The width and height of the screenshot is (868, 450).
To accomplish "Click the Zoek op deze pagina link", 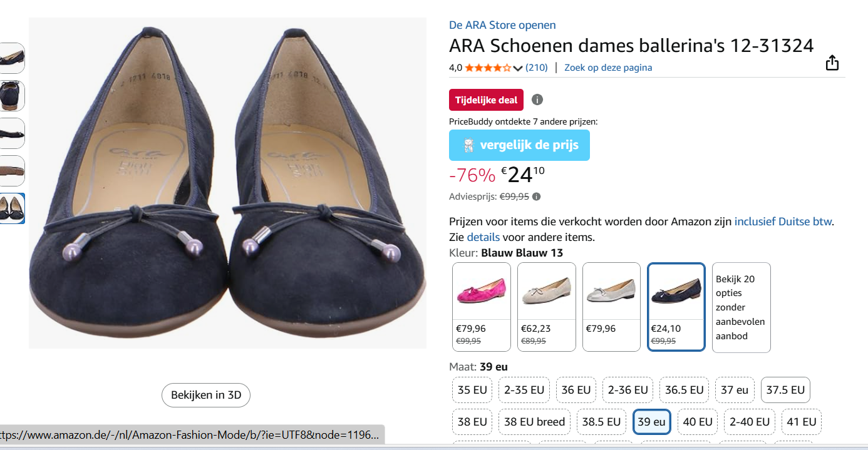I will (607, 67).
